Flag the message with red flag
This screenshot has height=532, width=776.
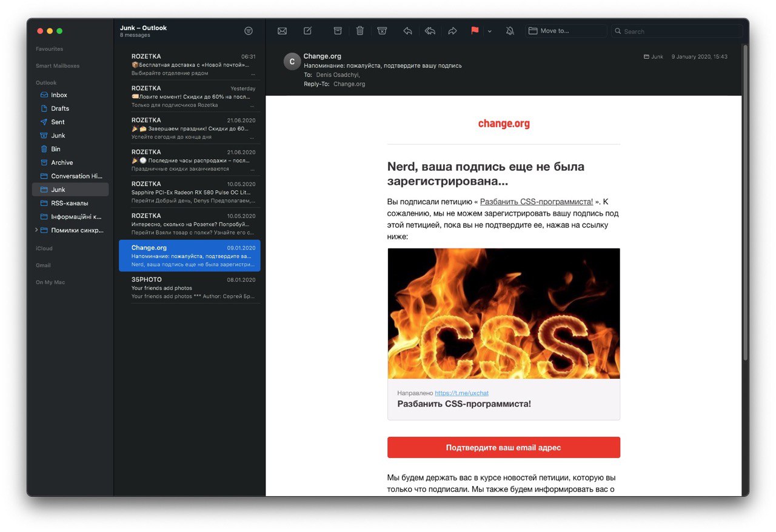(x=475, y=31)
